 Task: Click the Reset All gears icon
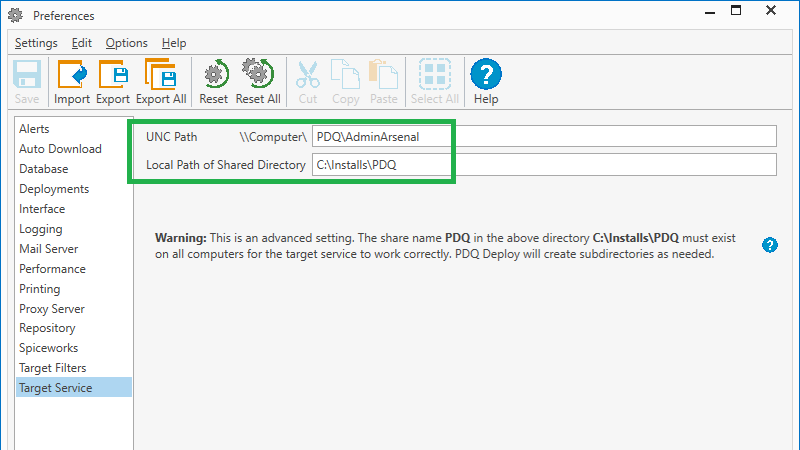click(257, 75)
